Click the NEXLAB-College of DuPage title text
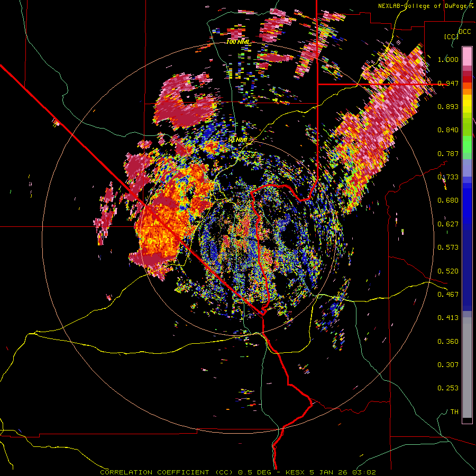476x476 pixels. coord(425,6)
